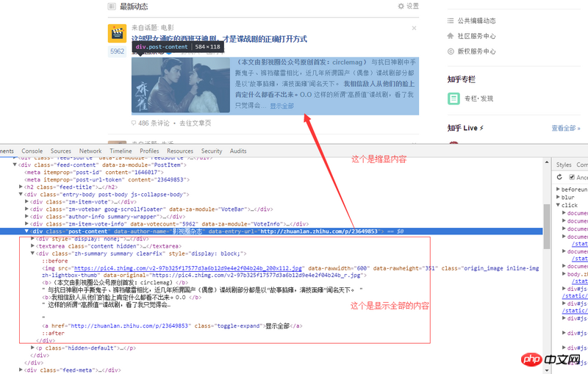Click the 知乎专栏 sidebar heading
This screenshot has height=374, width=588.
[x=462, y=79]
